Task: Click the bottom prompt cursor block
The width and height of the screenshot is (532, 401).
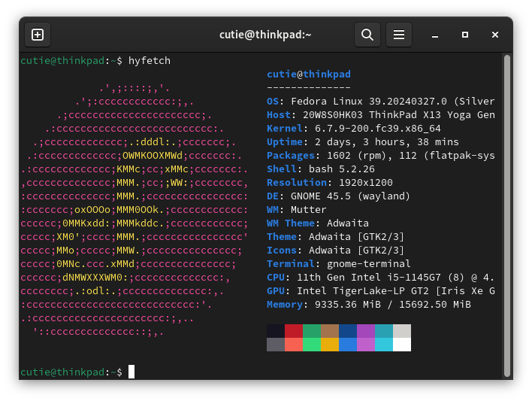Action: 131,372
